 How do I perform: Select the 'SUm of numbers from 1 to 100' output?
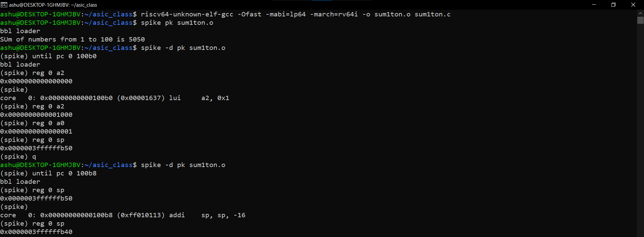(72, 39)
